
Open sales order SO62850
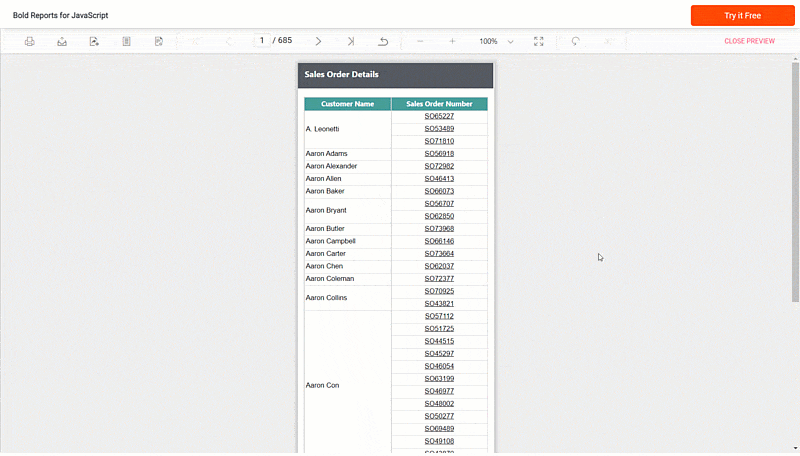pyautogui.click(x=439, y=216)
